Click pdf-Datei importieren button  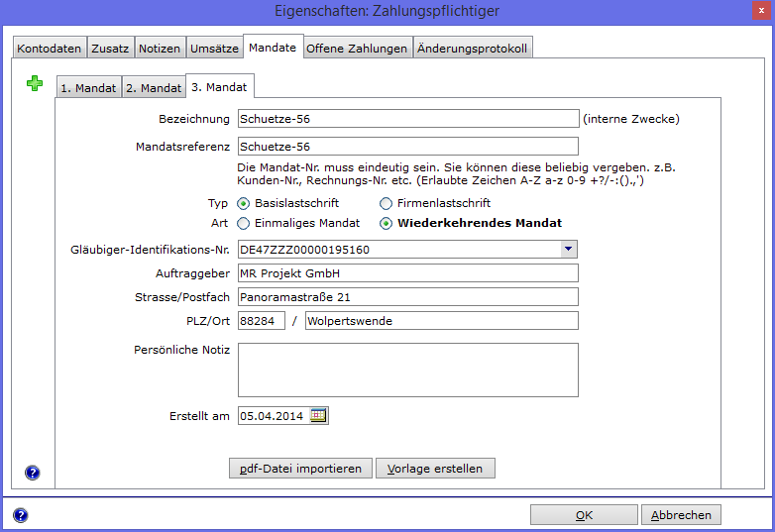(300, 469)
